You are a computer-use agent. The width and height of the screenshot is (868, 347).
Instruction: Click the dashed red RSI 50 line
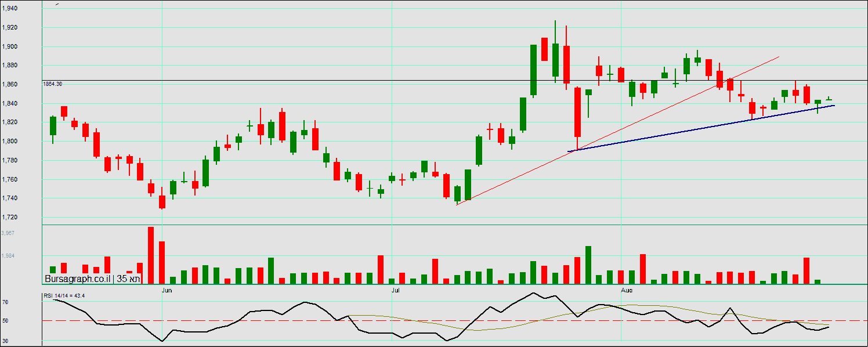click(x=455, y=320)
